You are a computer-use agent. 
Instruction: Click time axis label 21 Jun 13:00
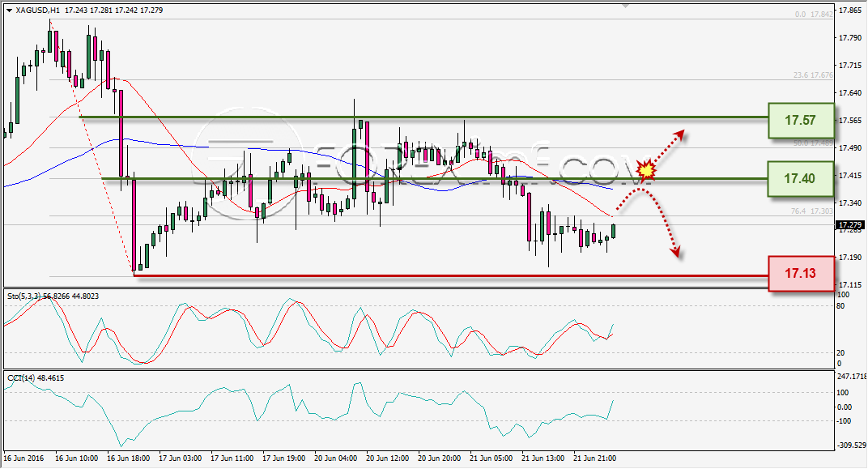[x=542, y=458]
